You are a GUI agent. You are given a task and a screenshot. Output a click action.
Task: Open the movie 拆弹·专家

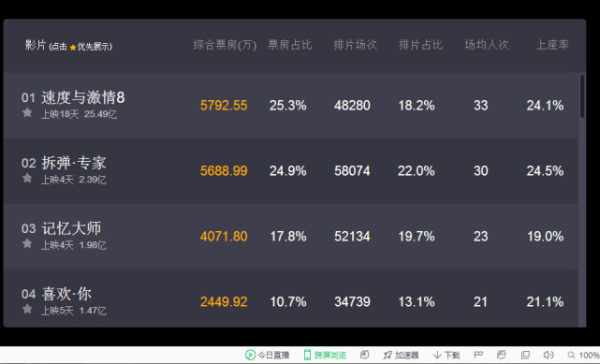click(73, 163)
